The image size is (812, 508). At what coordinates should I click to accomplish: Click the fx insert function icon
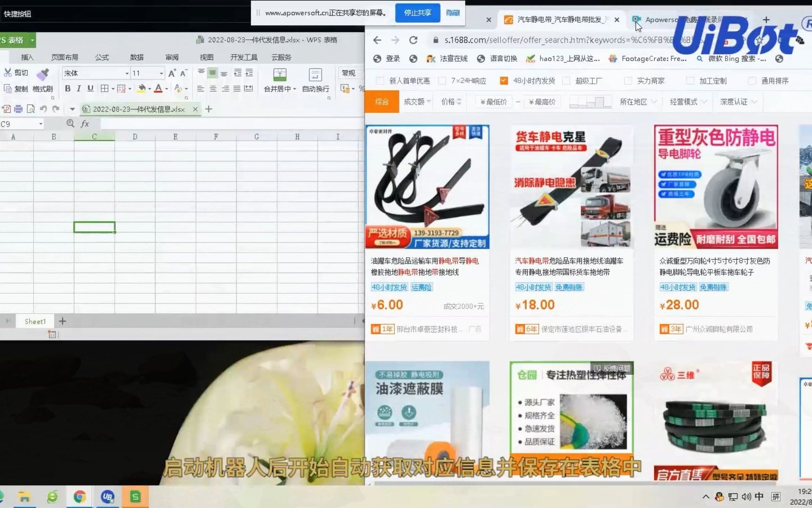[x=85, y=124]
